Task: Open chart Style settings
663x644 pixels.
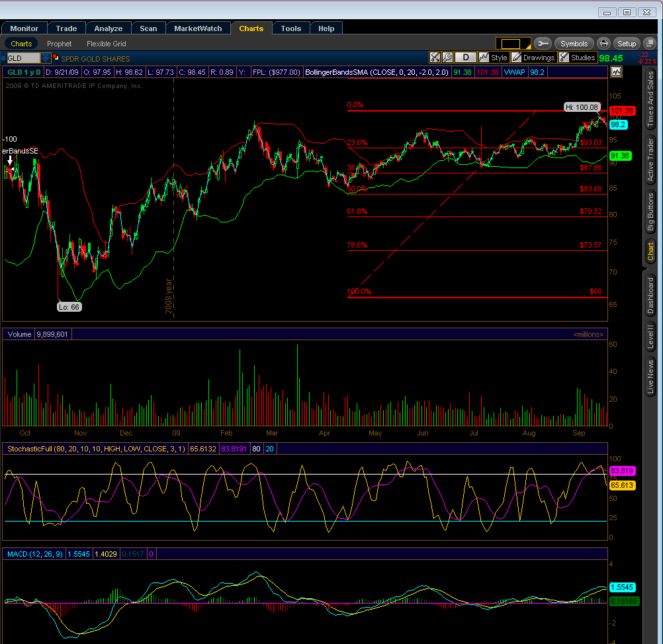Action: (x=493, y=58)
